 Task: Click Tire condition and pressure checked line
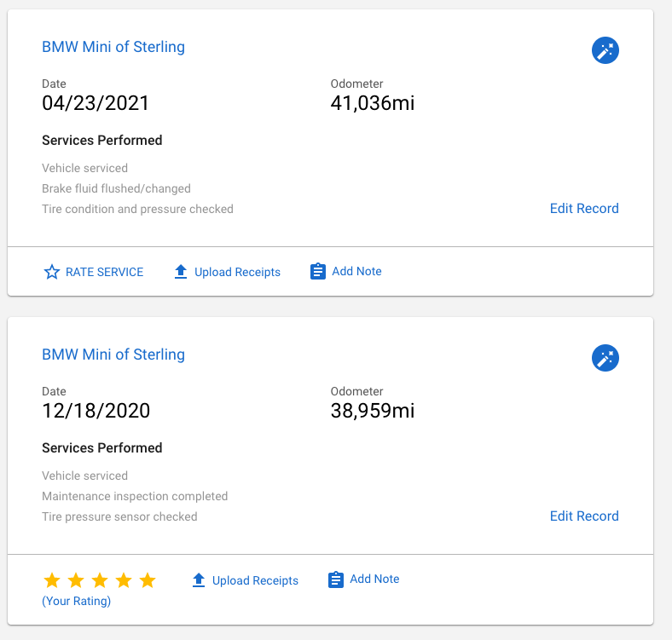[x=137, y=209]
